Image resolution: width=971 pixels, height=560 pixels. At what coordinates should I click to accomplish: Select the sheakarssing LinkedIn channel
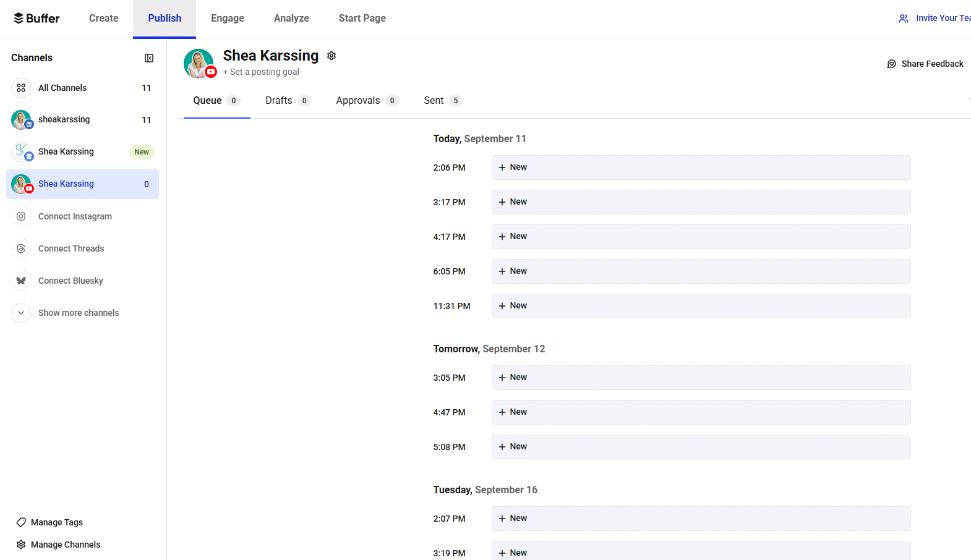click(64, 120)
